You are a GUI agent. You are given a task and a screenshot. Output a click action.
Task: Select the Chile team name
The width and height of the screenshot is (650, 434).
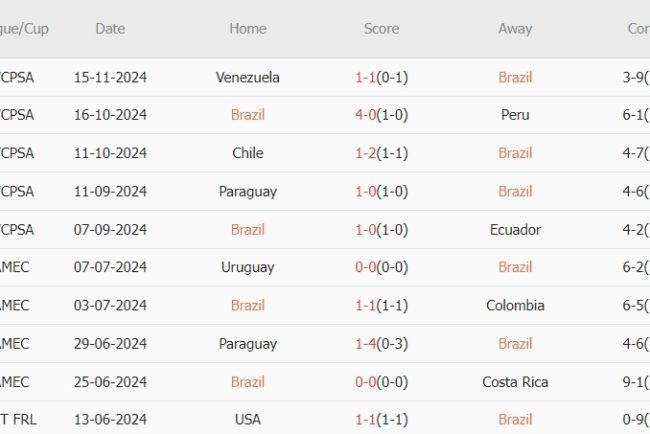pyautogui.click(x=247, y=153)
